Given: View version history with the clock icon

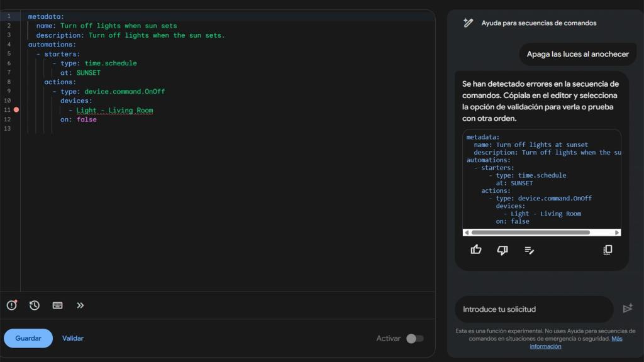Looking at the screenshot, I should (35, 305).
